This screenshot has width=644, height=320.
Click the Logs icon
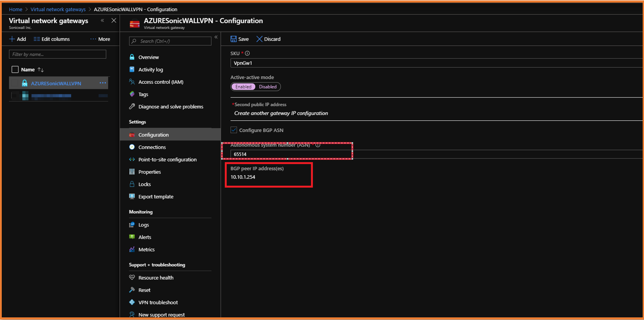pyautogui.click(x=132, y=225)
